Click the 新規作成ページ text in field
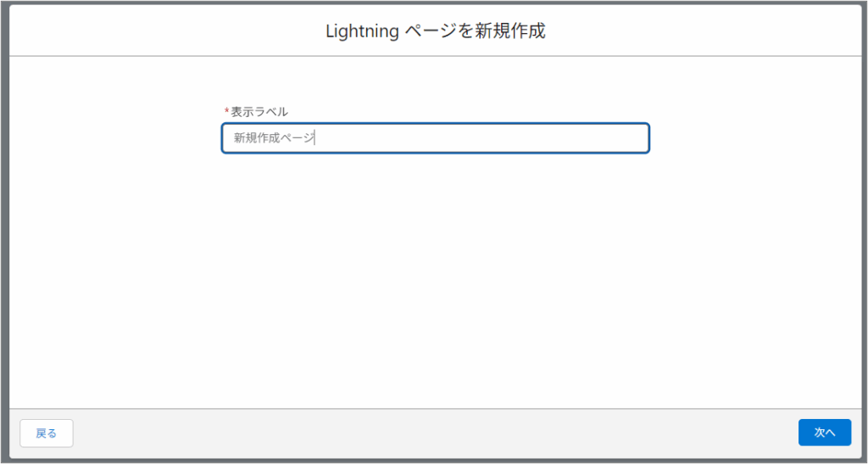868x464 pixels. 274,138
